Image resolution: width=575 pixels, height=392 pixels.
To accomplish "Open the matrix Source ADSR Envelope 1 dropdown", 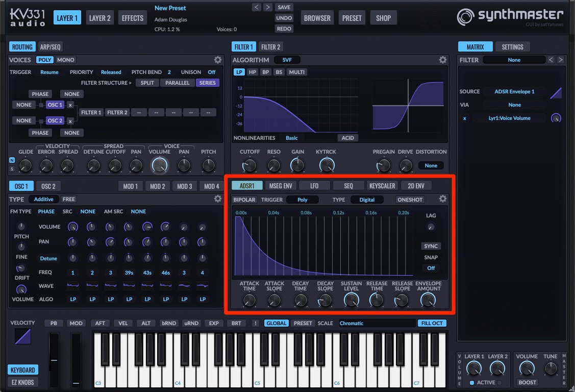I will click(514, 91).
